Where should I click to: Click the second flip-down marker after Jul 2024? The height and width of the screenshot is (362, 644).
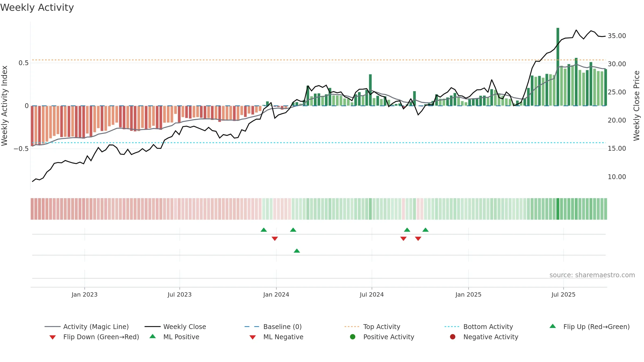[x=418, y=239]
